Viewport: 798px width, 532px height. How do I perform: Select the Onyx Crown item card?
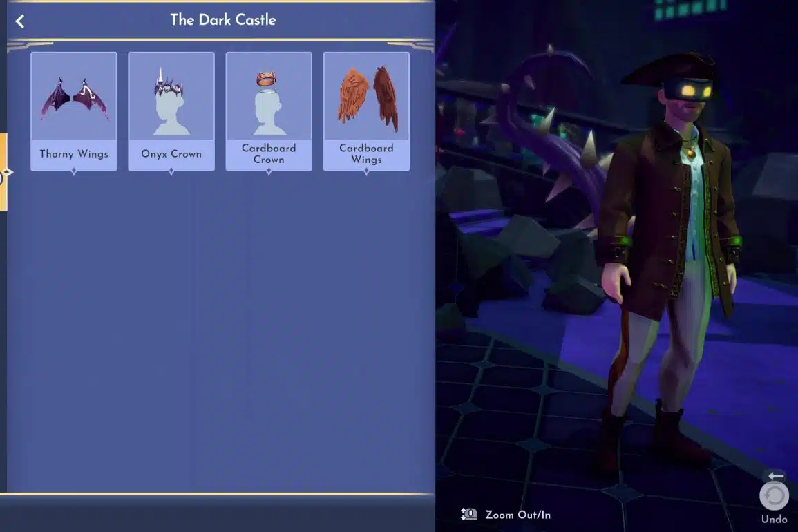tap(171, 111)
